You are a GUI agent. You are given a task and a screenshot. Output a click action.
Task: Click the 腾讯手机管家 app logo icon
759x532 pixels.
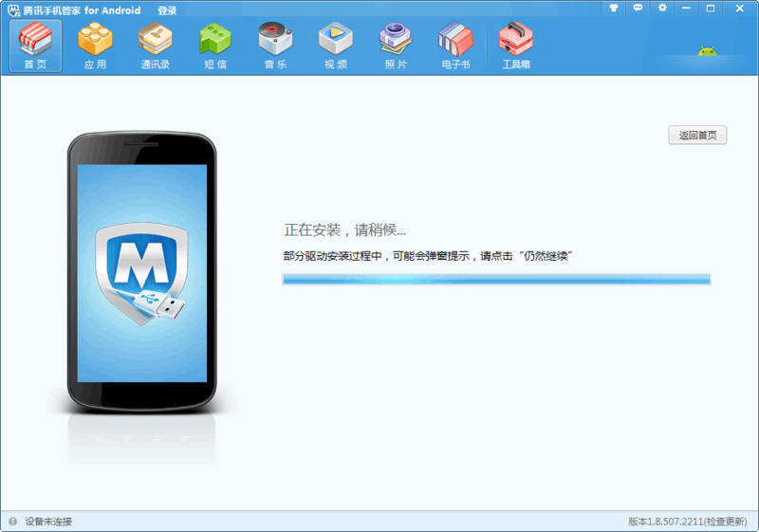coord(14,10)
